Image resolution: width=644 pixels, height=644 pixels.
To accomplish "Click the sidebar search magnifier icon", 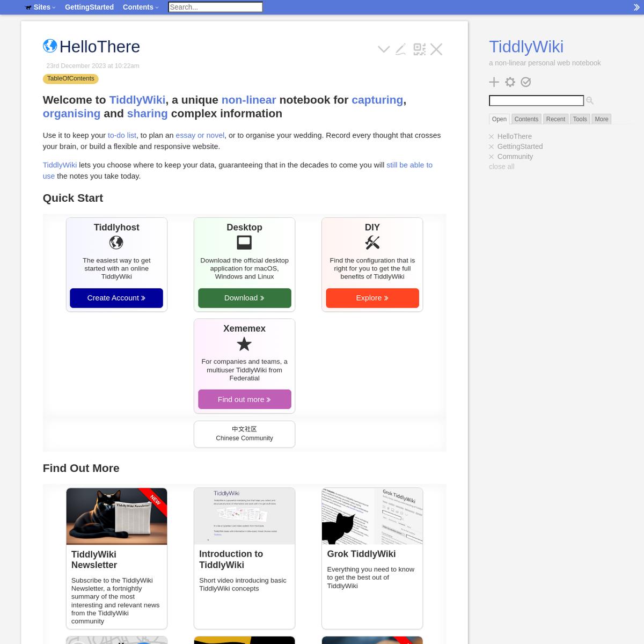I will pyautogui.click(x=589, y=100).
